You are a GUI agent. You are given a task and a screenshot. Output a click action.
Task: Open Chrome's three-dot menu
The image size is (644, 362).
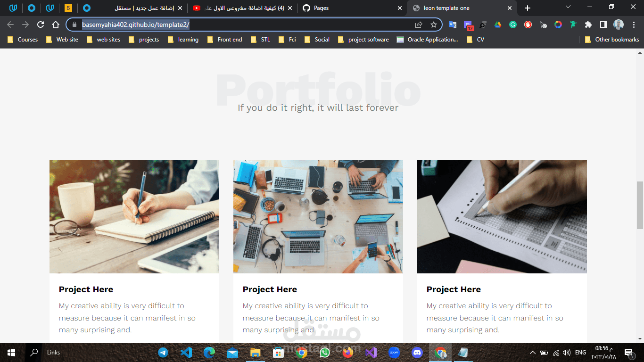click(x=634, y=25)
